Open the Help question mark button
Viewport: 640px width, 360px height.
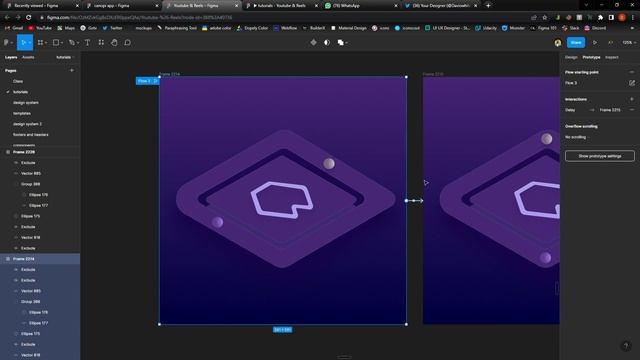point(626,346)
